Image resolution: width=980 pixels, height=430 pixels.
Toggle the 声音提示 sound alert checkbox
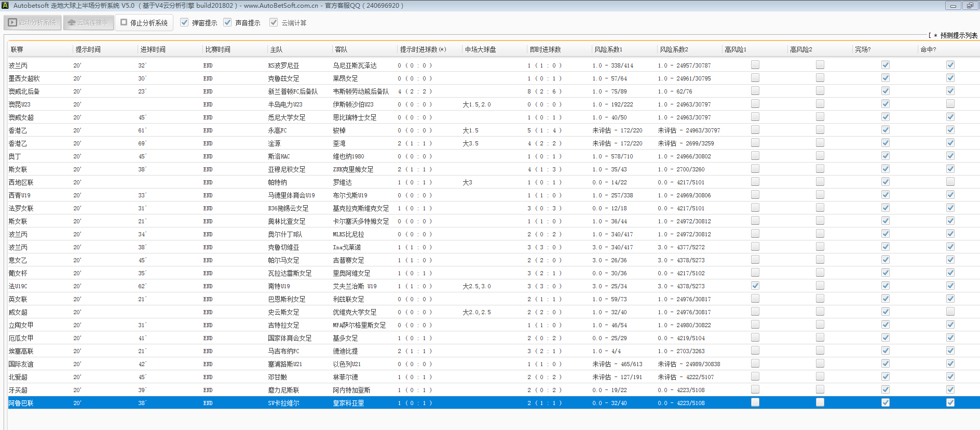pyautogui.click(x=227, y=22)
